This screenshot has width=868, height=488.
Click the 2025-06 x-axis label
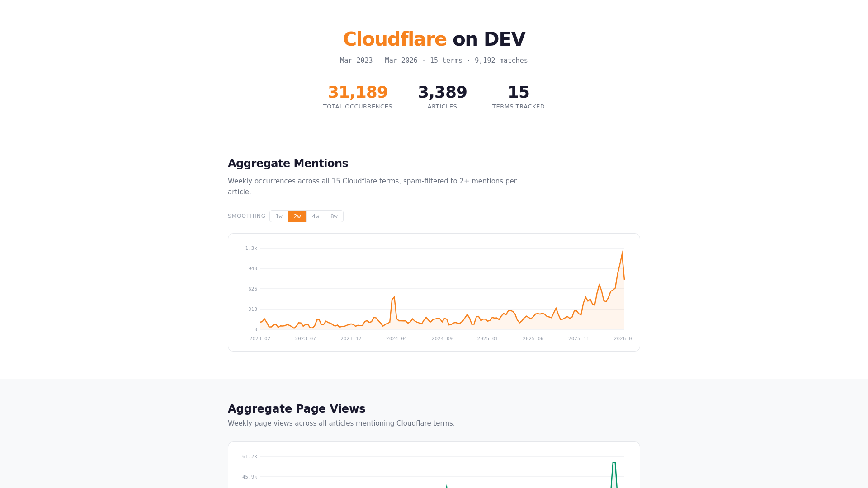533,338
